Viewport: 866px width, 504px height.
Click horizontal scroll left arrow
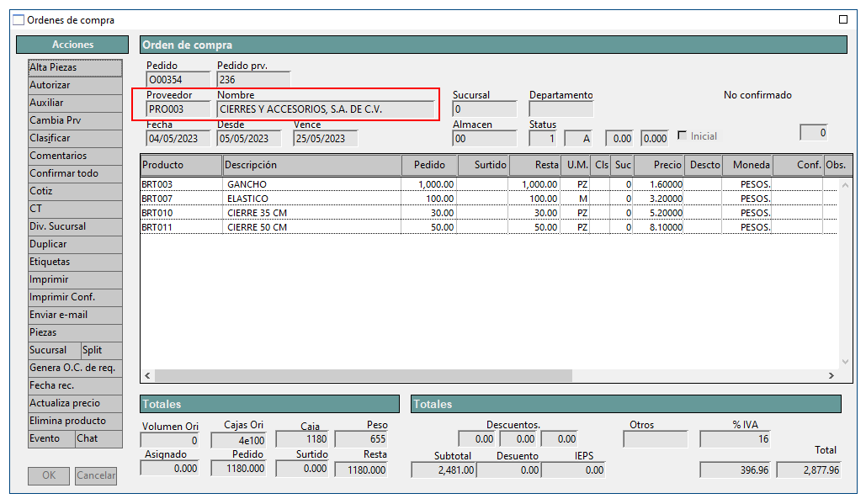coord(147,375)
